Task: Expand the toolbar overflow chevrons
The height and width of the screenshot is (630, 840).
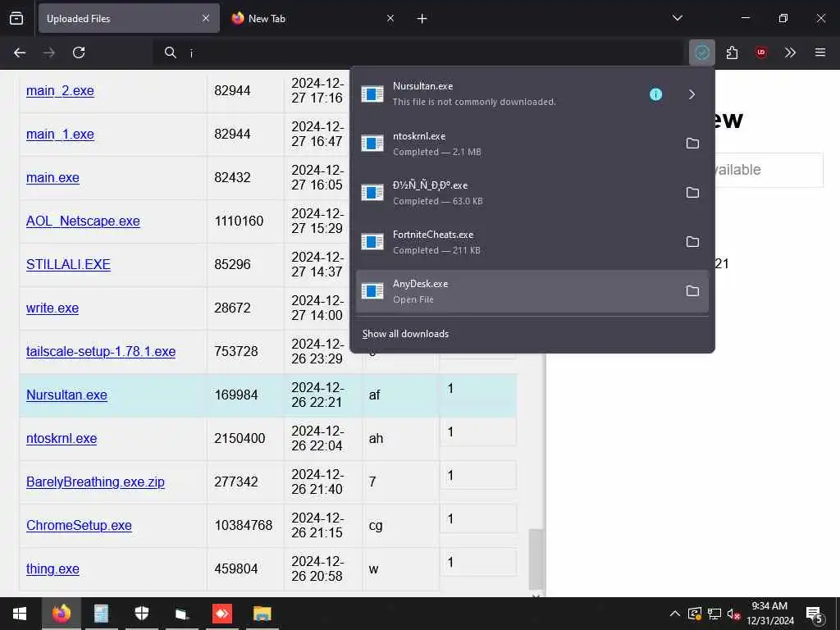Action: 790,52
